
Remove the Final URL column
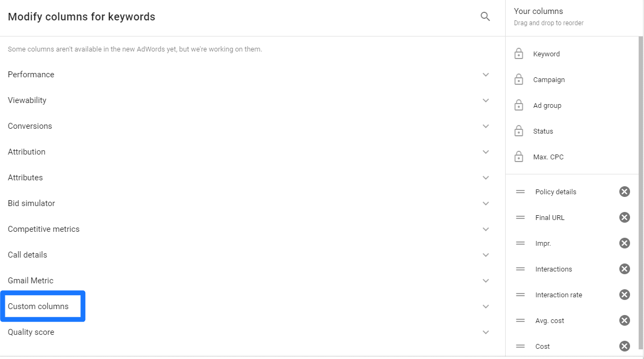coord(625,217)
